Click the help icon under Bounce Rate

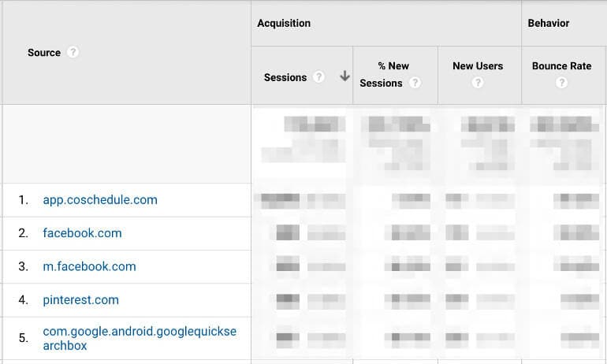click(561, 83)
